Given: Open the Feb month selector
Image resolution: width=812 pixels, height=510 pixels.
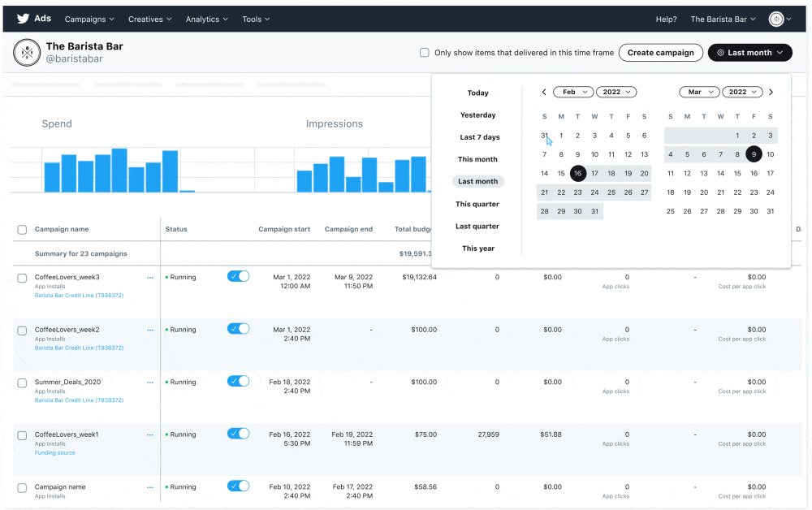Looking at the screenshot, I should (x=574, y=92).
